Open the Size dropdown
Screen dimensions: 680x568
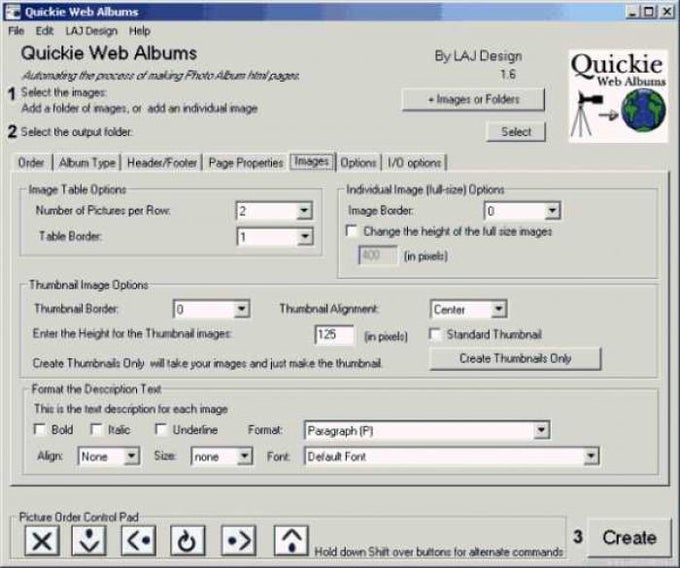245,456
